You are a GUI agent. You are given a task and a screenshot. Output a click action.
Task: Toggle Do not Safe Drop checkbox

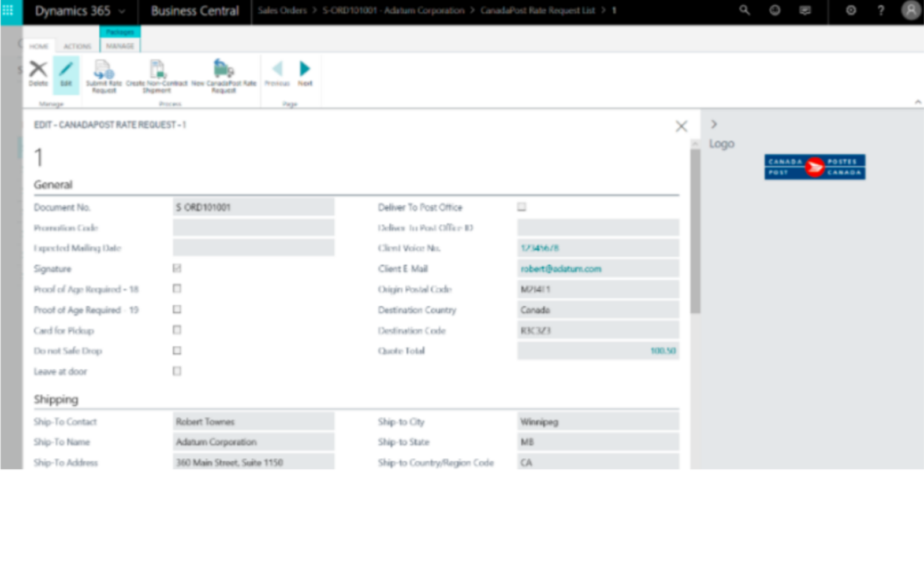177,350
